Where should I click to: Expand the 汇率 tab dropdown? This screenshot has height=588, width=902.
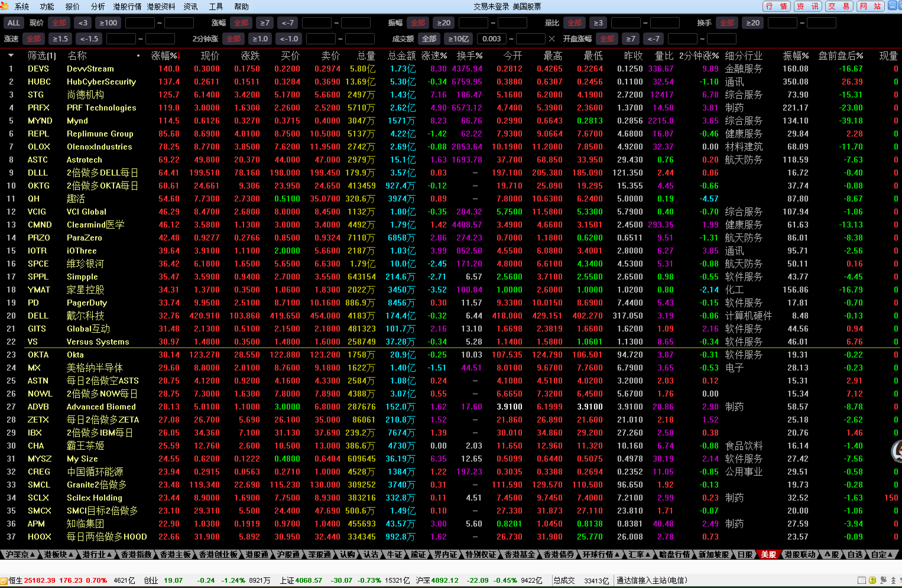tap(648, 554)
